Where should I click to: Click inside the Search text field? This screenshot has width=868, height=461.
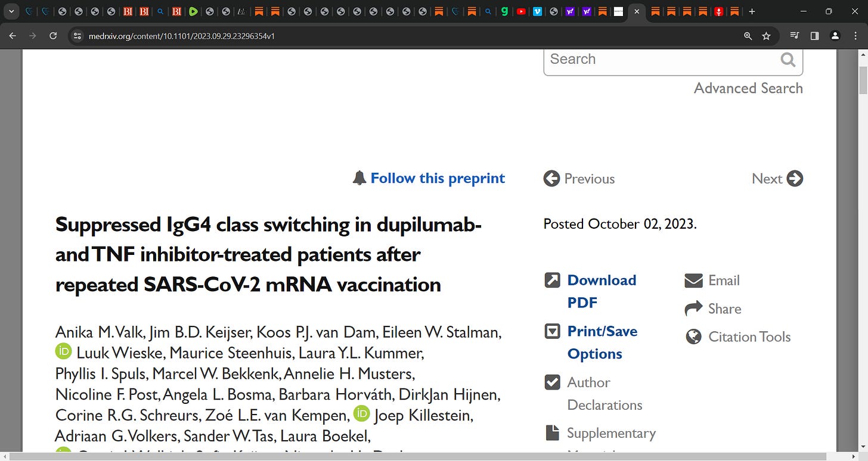pos(662,60)
